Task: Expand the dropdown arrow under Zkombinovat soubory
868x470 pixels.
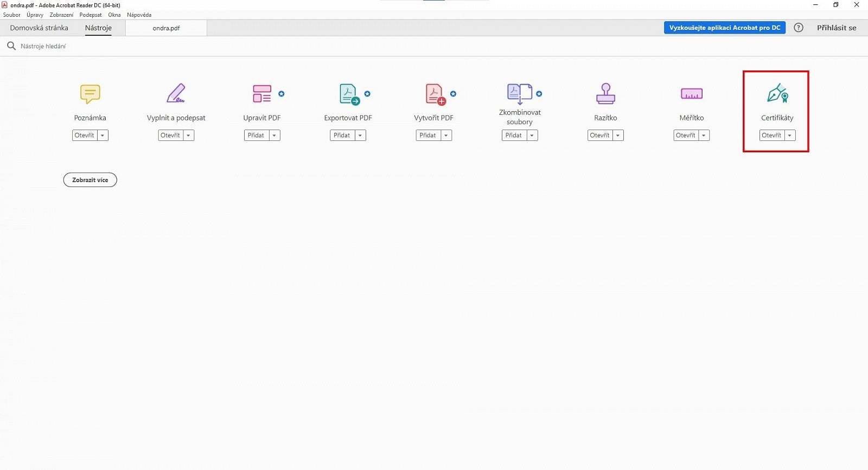Action: click(532, 136)
